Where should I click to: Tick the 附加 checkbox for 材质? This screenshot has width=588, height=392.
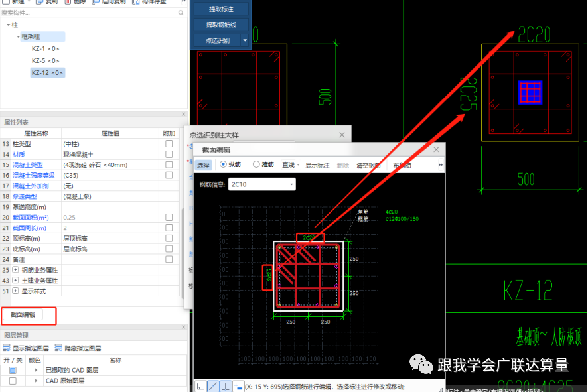(169, 154)
